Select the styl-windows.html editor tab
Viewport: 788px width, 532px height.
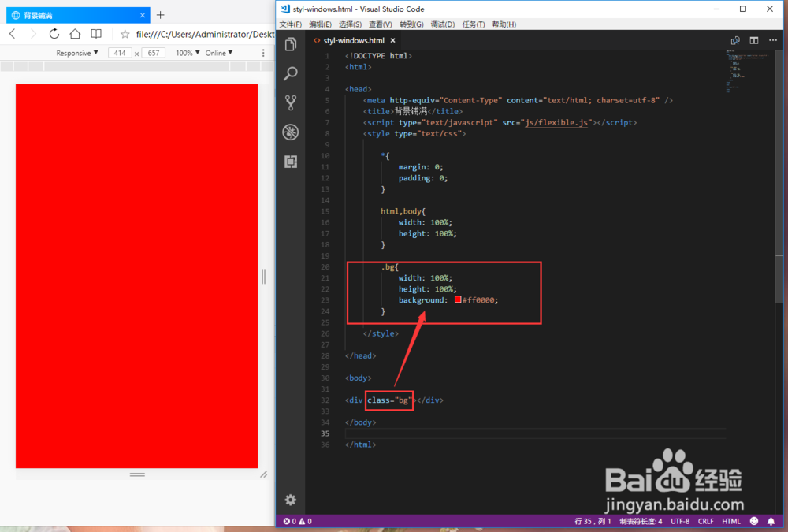coord(354,40)
